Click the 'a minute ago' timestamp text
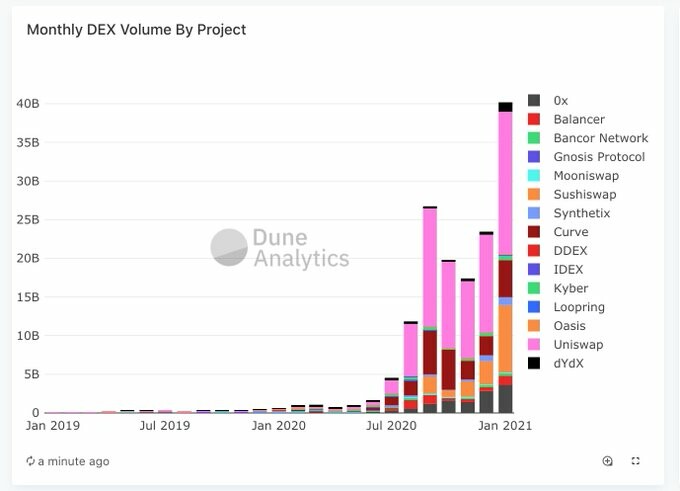 (74, 461)
